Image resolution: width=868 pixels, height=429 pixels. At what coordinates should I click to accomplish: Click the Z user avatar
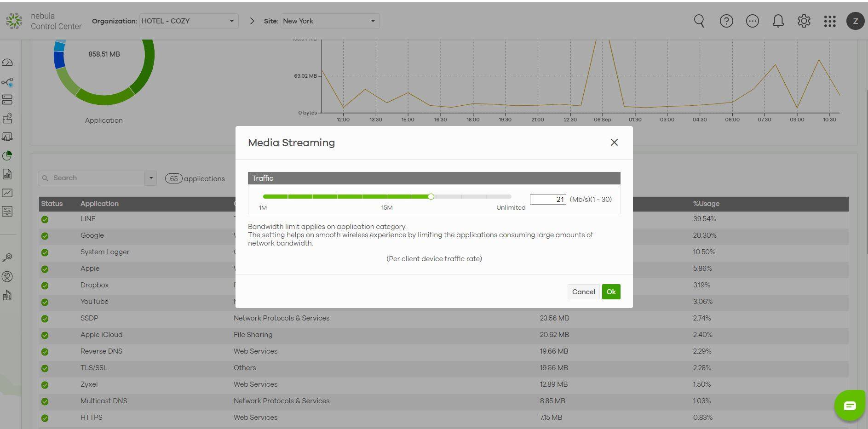pos(855,21)
